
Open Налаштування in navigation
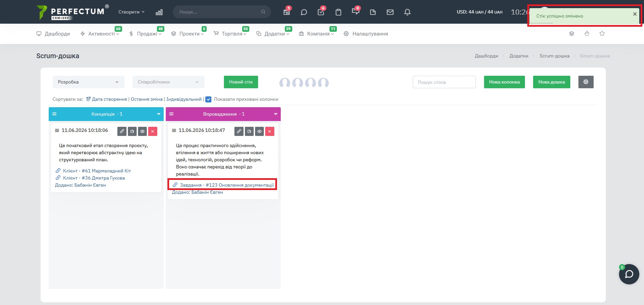(x=366, y=34)
